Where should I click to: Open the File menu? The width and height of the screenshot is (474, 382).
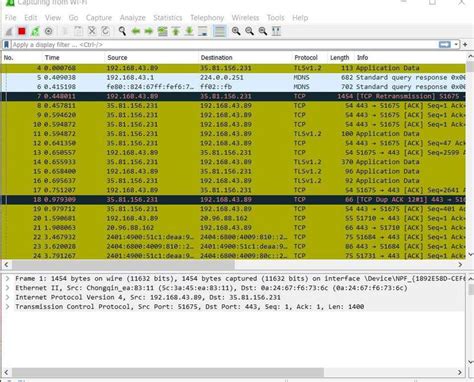10,18
